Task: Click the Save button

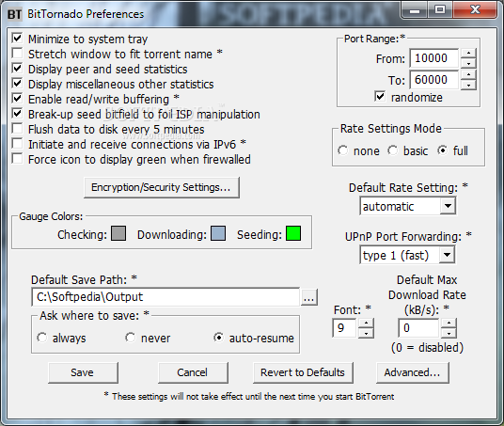Action: [x=84, y=372]
